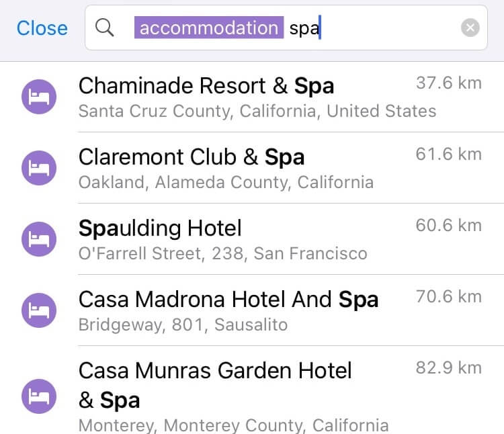Tap the 82.9 km distance label
Image resolution: width=504 pixels, height=434 pixels.
pos(448,368)
